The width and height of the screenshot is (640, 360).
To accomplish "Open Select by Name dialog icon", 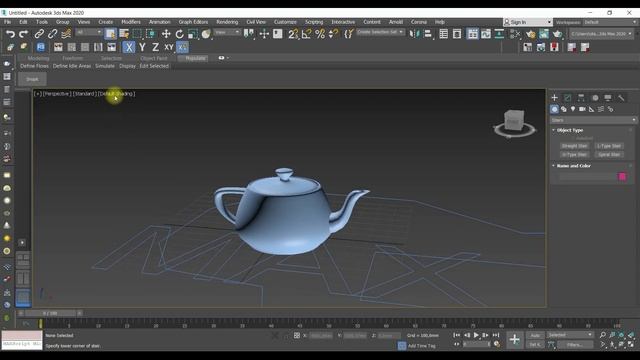I will pos(124,34).
